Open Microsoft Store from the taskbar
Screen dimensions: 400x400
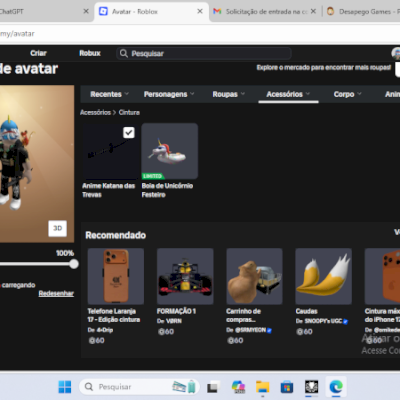click(287, 387)
